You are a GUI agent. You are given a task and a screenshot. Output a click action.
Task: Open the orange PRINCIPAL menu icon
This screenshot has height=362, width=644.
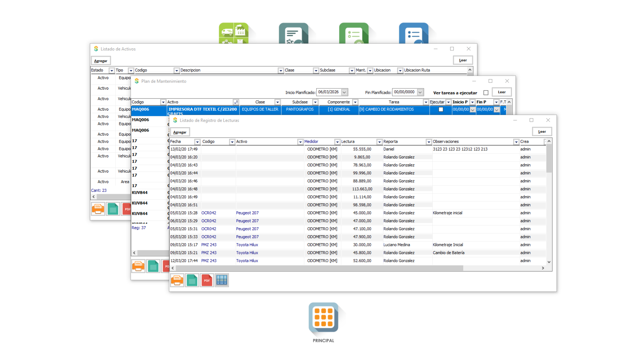323,318
